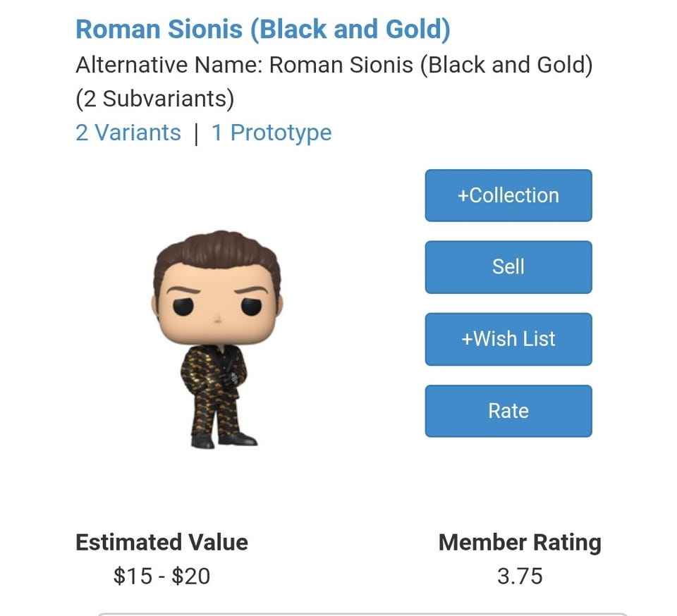Add the figure with the +Collection button

pos(508,195)
